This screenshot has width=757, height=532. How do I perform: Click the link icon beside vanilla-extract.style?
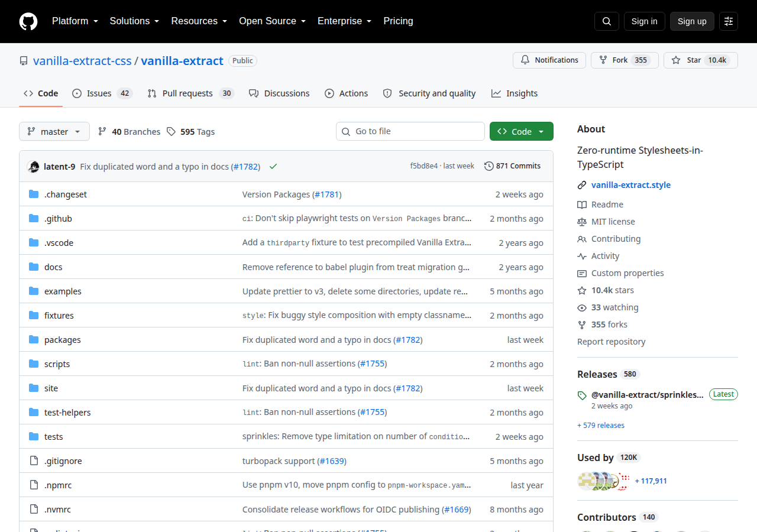pyautogui.click(x=582, y=185)
